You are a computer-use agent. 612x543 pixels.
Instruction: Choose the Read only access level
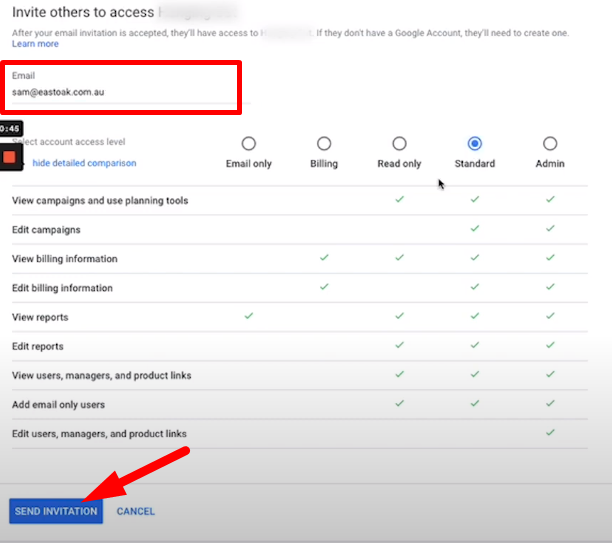pyautogui.click(x=399, y=144)
